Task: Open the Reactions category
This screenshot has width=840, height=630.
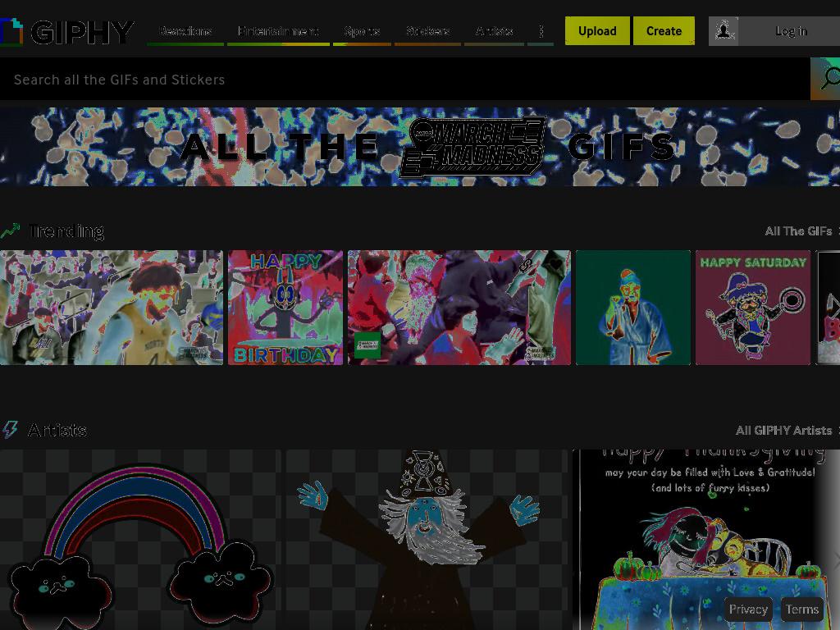Action: coord(185,31)
